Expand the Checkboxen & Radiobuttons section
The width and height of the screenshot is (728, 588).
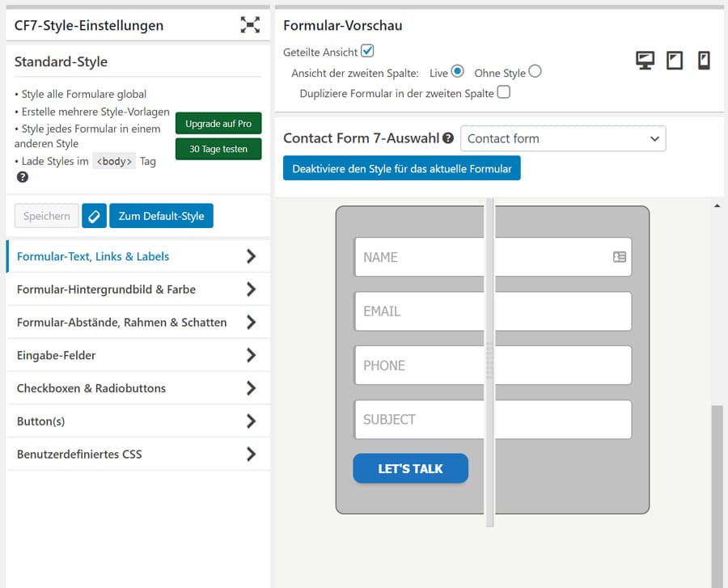click(138, 387)
